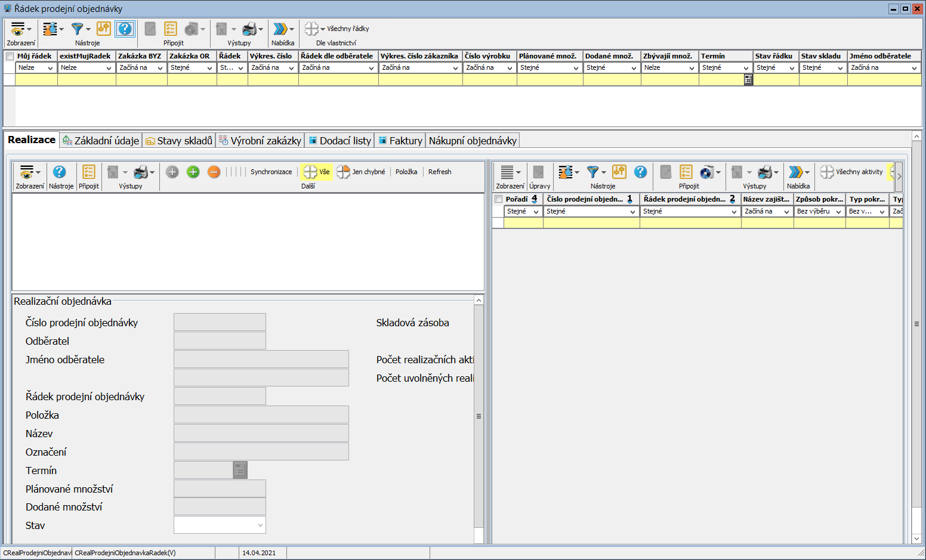Click the Číslo prodejní objednávky input field
This screenshot has width=926, height=560.
click(220, 323)
